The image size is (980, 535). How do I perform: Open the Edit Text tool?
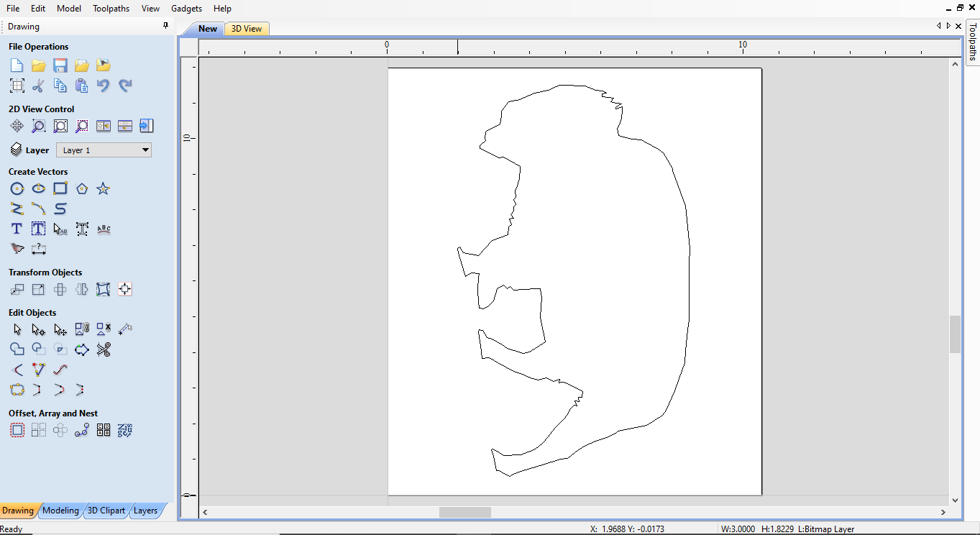(x=60, y=229)
